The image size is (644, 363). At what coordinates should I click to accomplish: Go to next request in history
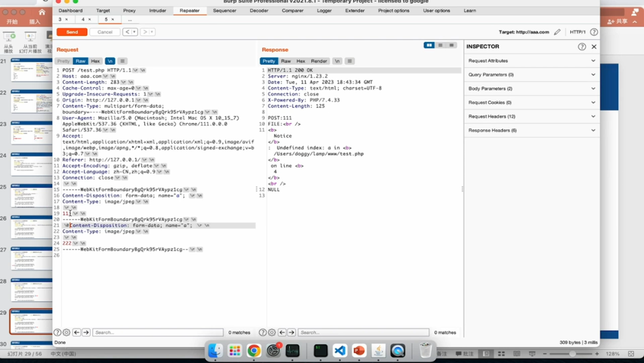point(144,32)
